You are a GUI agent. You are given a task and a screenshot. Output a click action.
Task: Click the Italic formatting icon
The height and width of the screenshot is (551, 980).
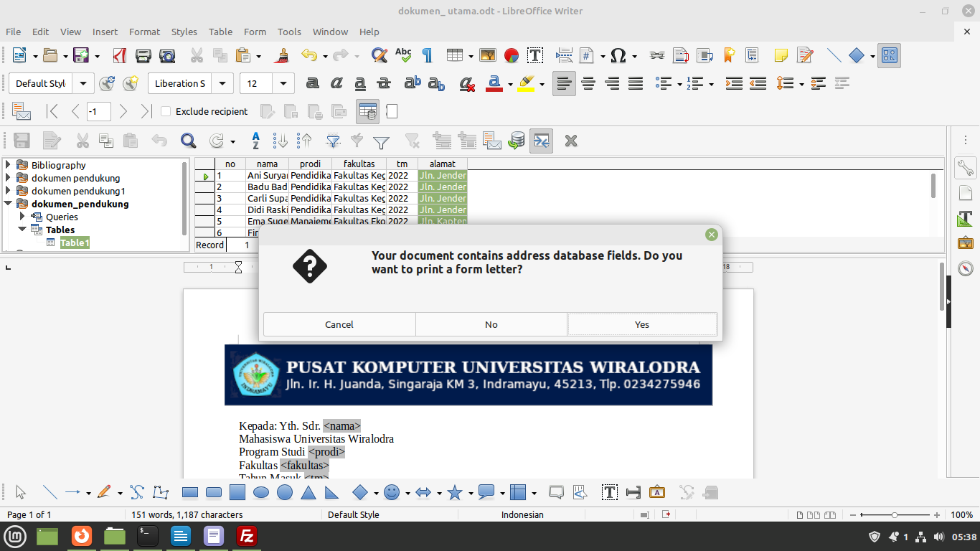point(336,83)
